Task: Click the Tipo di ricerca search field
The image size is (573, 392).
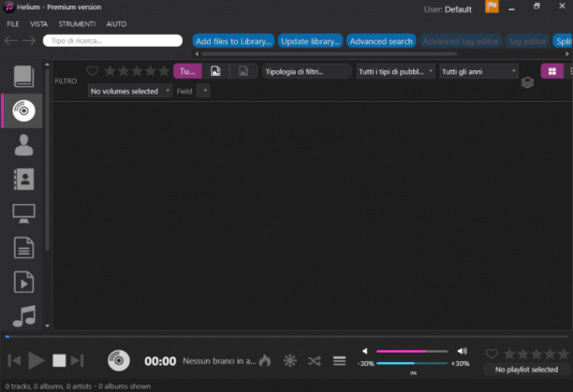Action: 112,40
